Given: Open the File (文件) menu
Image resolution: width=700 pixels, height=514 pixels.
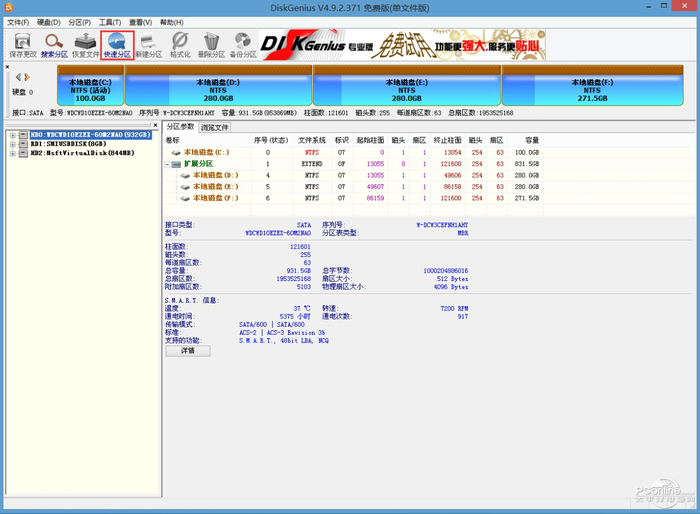Looking at the screenshot, I should (x=18, y=22).
